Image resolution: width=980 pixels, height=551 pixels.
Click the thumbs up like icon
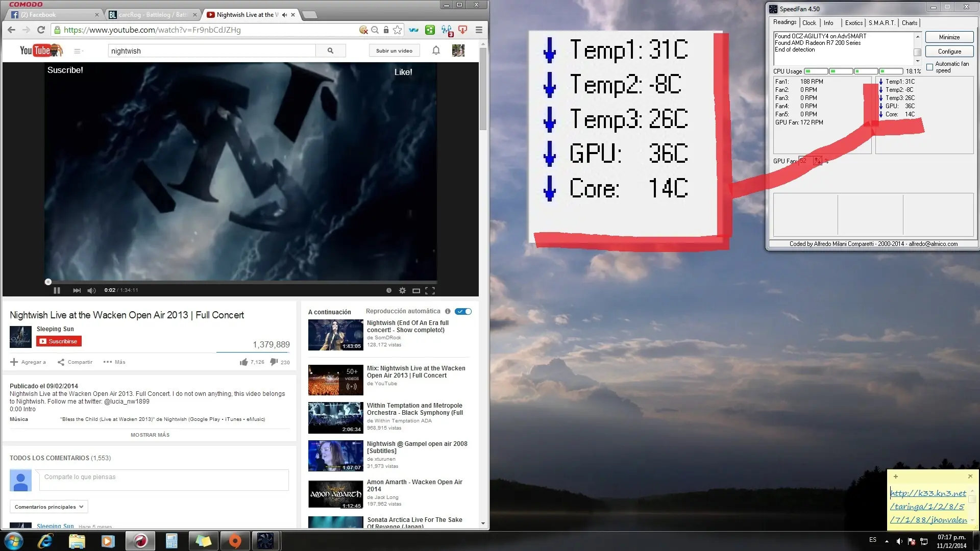[x=244, y=362]
